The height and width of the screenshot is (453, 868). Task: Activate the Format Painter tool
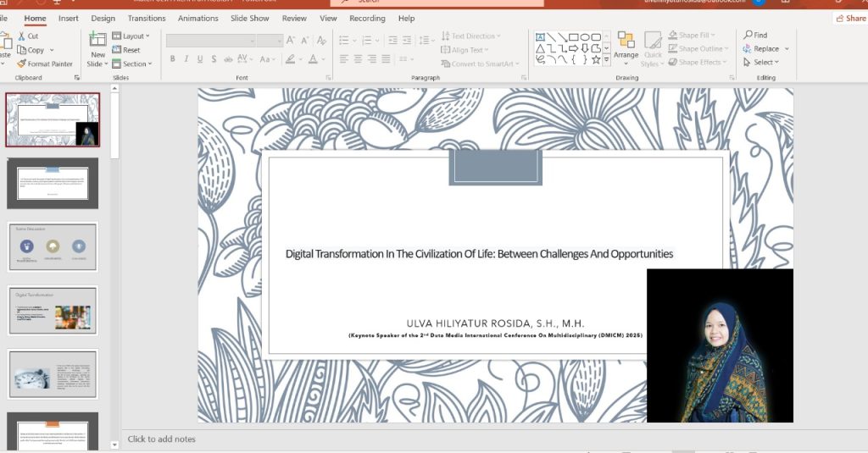pos(44,64)
